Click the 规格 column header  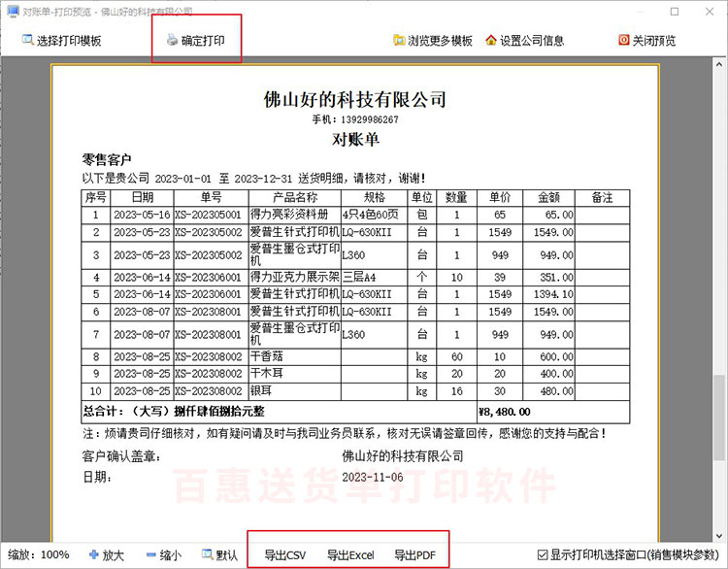coord(375,197)
